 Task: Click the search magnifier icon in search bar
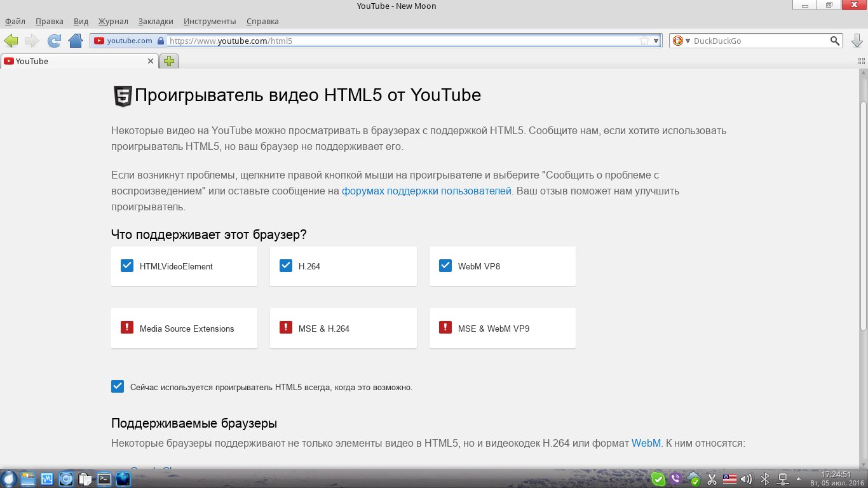click(x=835, y=41)
